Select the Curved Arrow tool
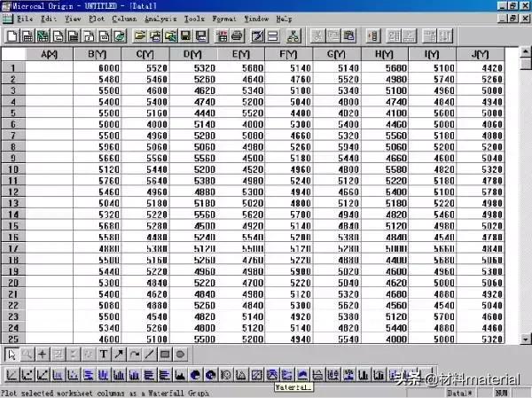The height and width of the screenshot is (398, 532). 135,355
